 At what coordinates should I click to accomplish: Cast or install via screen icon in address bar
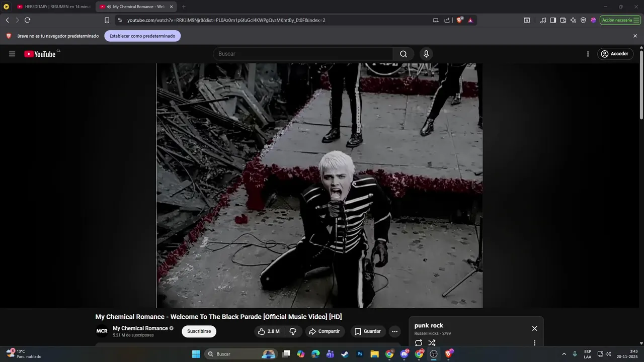(436, 20)
